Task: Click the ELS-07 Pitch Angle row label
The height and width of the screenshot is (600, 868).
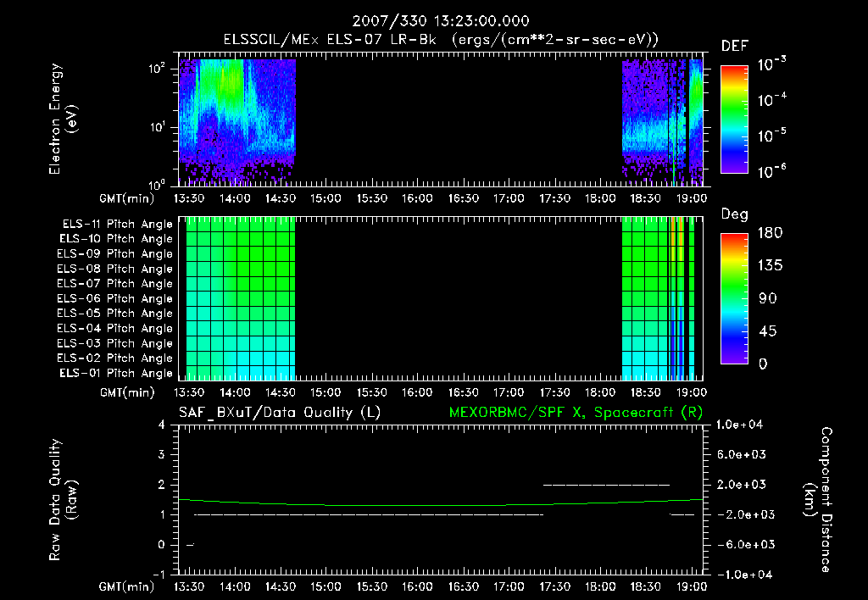Action: [x=115, y=283]
